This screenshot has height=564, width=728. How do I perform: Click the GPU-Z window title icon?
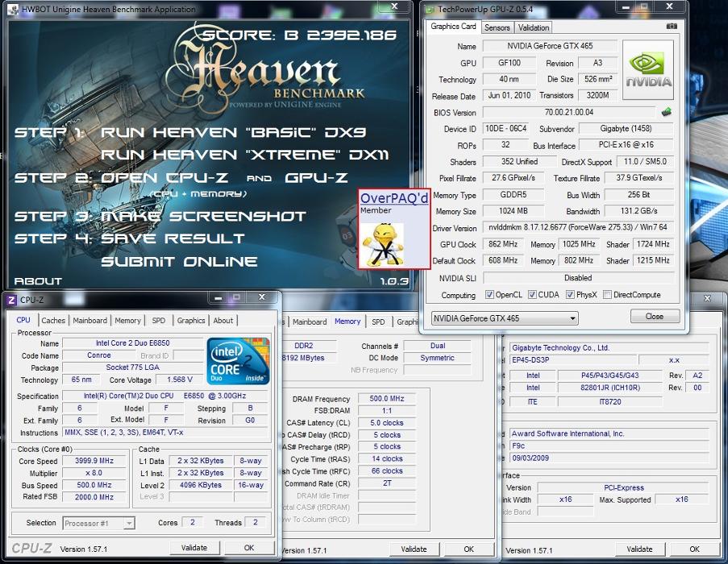430,10
